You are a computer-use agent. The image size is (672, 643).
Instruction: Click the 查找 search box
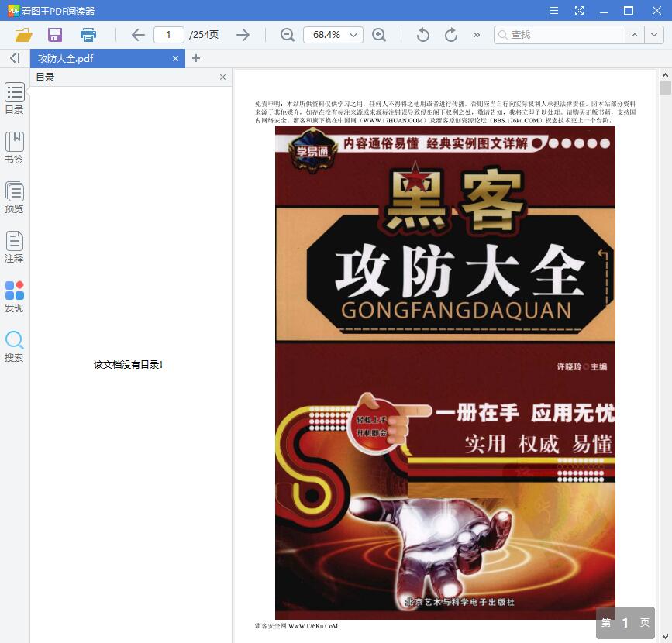pos(560,35)
